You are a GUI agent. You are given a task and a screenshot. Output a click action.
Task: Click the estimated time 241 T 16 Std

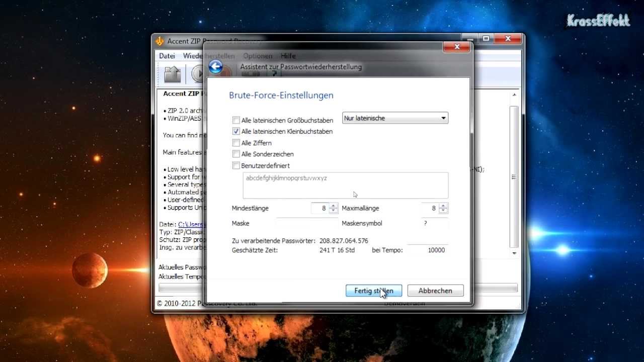pos(337,250)
